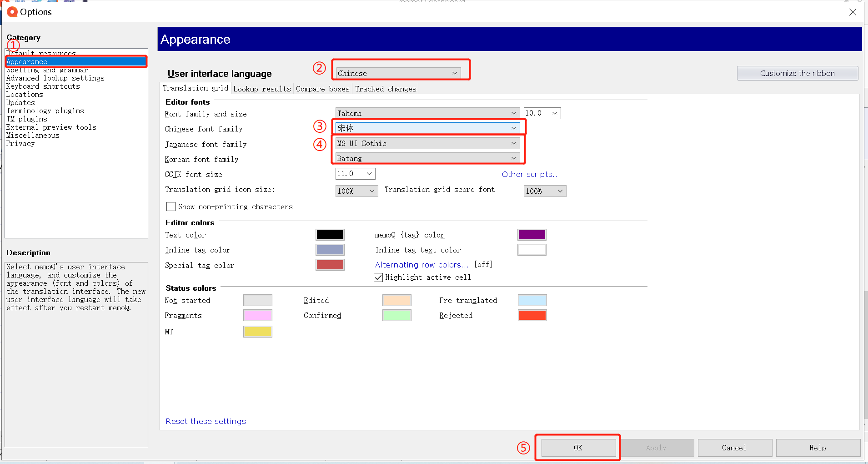Click the Help button

click(x=818, y=448)
